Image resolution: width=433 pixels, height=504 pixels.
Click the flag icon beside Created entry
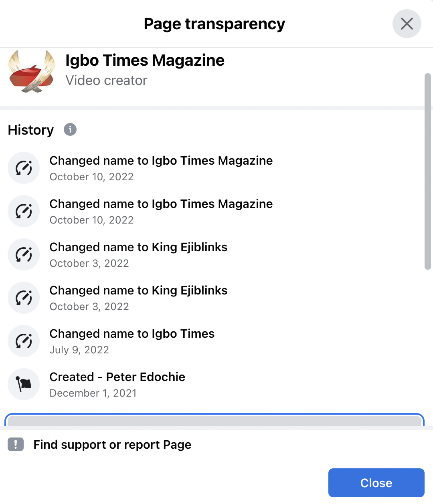pyautogui.click(x=24, y=384)
